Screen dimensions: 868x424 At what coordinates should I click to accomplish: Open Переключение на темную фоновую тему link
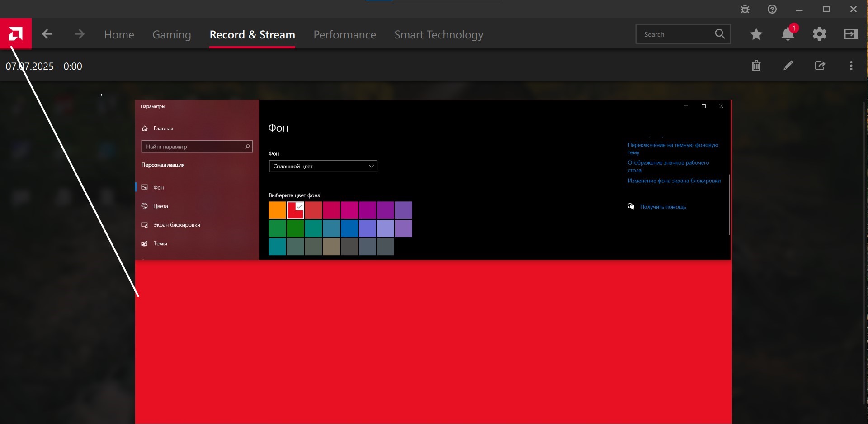pyautogui.click(x=673, y=149)
